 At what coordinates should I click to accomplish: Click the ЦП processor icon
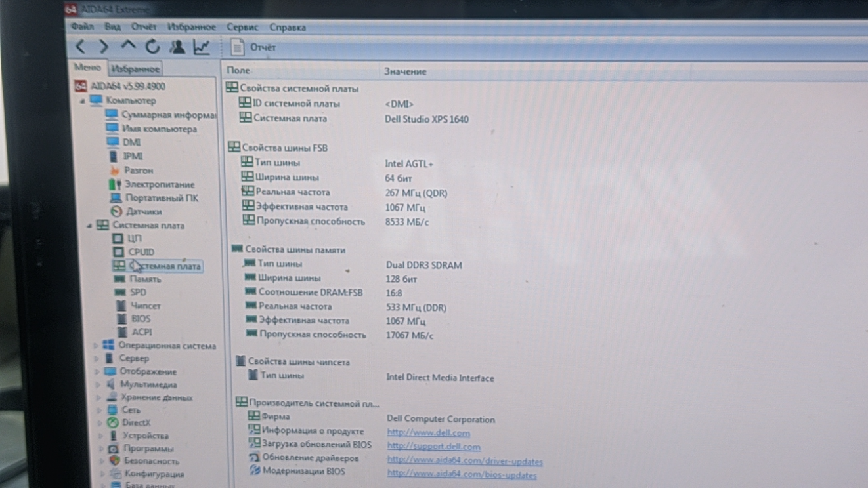[118, 239]
